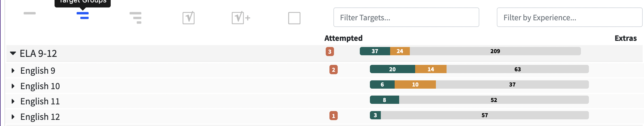Click the checkmark-plus box filter icon
Image resolution: width=644 pixels, height=126 pixels.
pyautogui.click(x=241, y=18)
